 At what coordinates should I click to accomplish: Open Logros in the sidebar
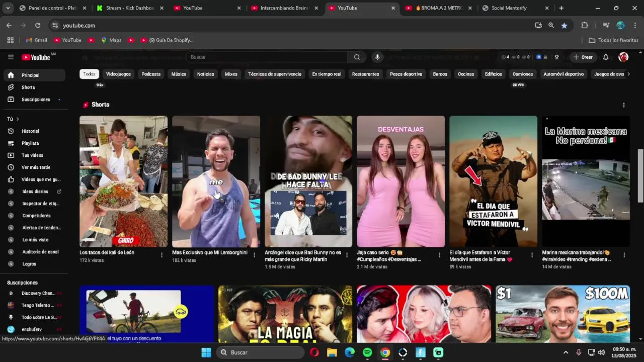(x=33, y=264)
